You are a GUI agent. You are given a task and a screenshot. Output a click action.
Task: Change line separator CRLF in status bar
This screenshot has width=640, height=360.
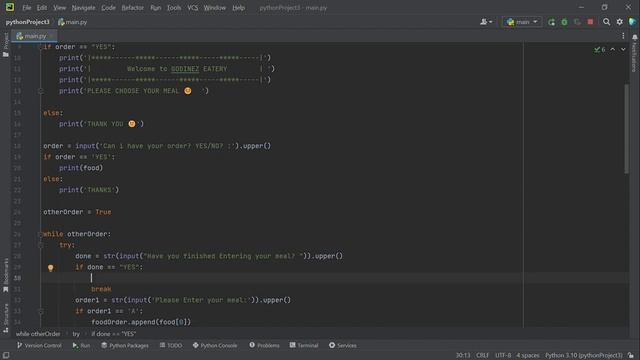coord(482,356)
